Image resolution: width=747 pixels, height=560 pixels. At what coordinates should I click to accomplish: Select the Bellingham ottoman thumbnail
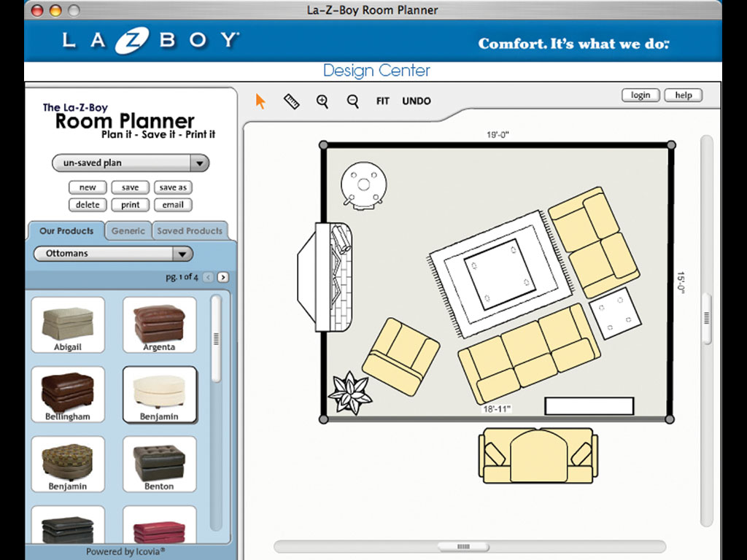[68, 394]
